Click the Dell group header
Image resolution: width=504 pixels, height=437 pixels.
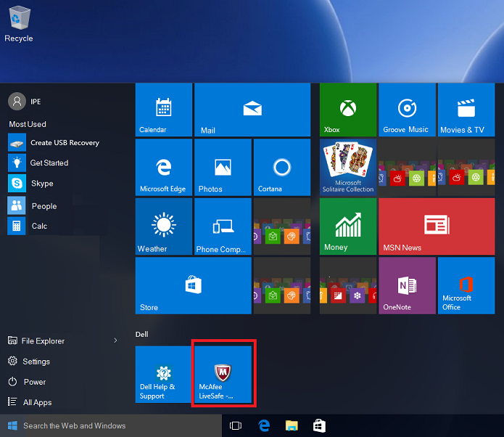pyautogui.click(x=141, y=334)
